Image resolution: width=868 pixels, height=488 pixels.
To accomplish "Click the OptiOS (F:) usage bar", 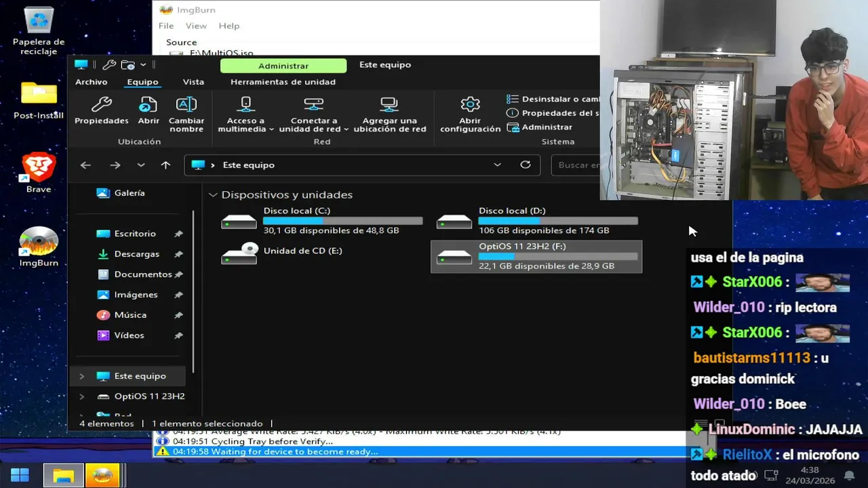I will click(x=558, y=256).
